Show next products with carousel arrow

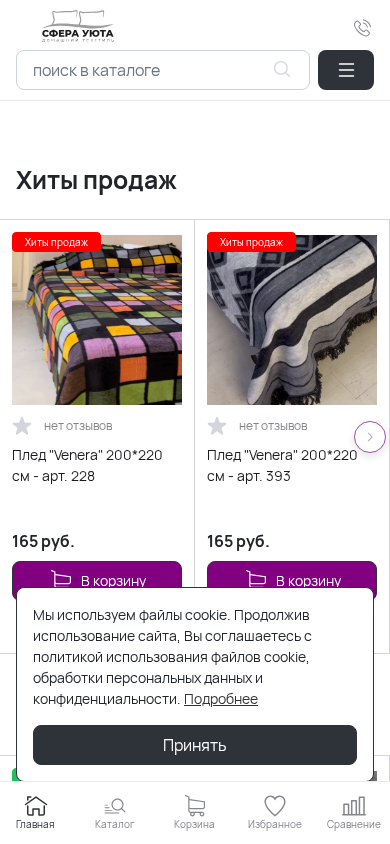370,437
